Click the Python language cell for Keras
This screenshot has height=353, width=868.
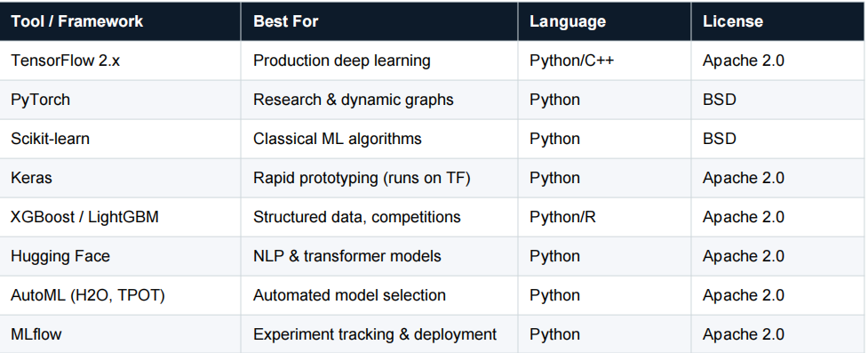(604, 178)
